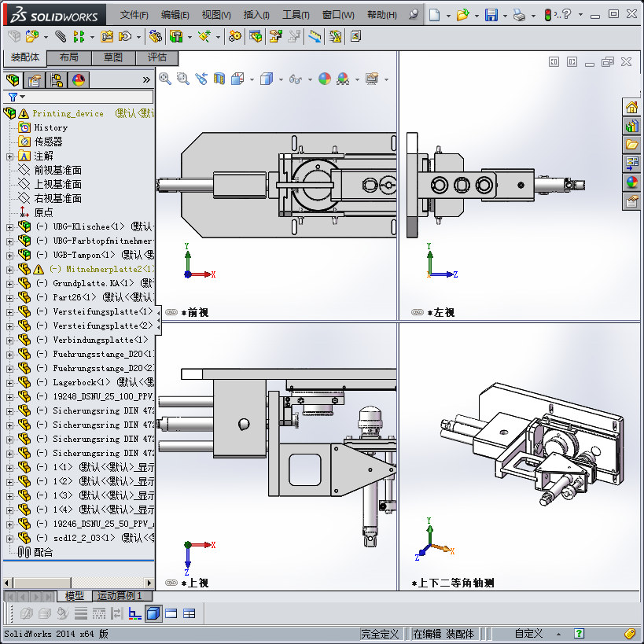Expand the scd12_2_03<1> component
The width and height of the screenshot is (644, 644).
pos(10,539)
